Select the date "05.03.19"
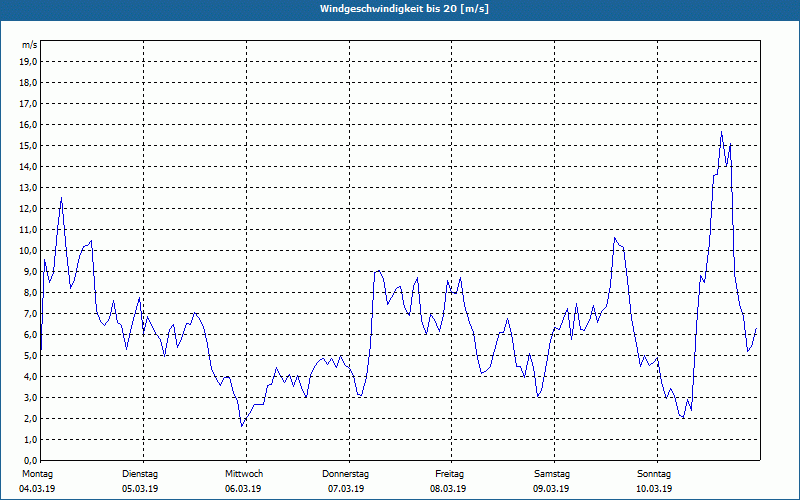800x500 pixels. point(140,489)
